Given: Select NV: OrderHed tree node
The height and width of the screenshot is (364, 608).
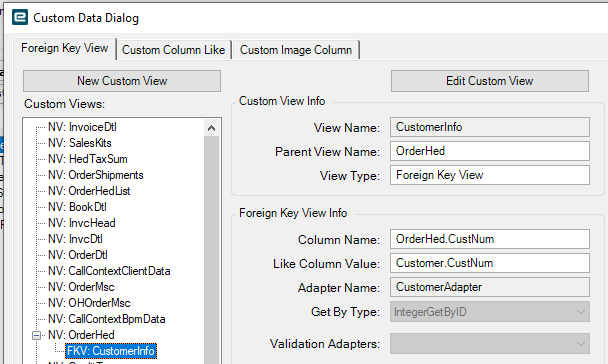Looking at the screenshot, I should pos(81,335).
